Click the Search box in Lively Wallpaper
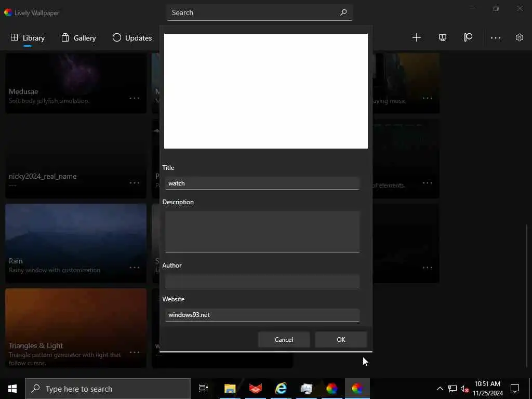532x399 pixels. [260, 12]
